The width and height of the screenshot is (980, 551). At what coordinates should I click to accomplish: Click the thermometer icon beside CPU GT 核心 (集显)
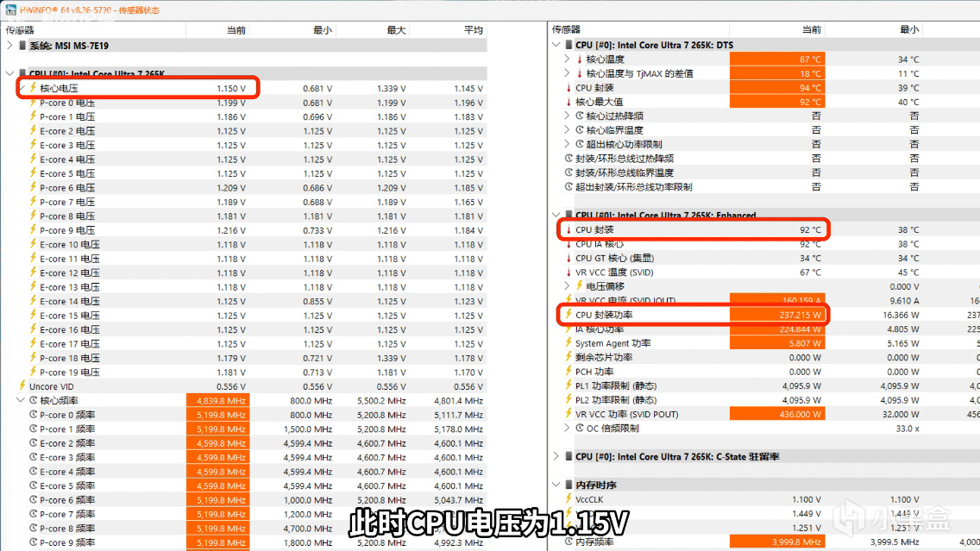569,258
